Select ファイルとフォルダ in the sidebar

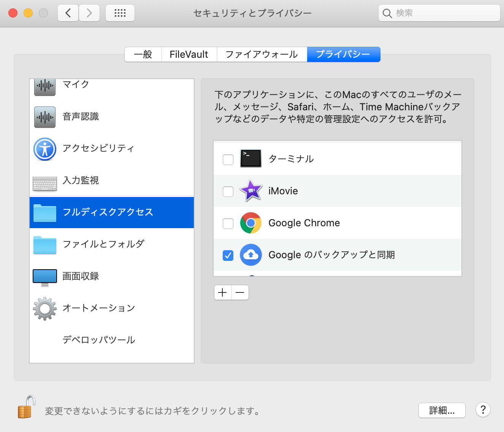[112, 245]
